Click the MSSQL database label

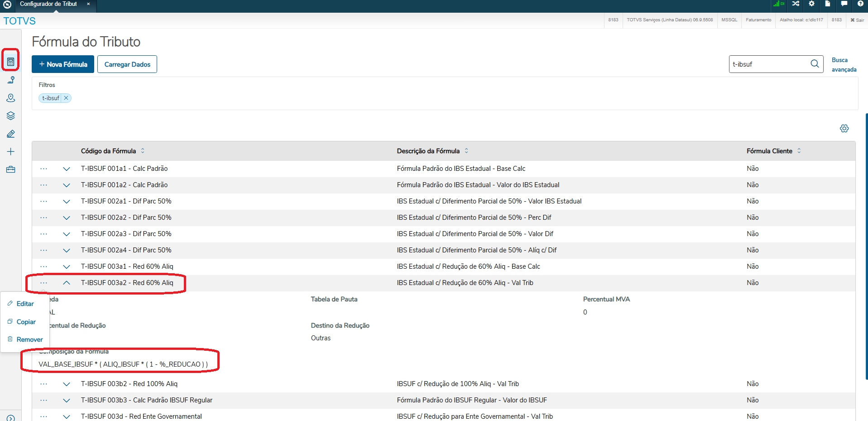(729, 20)
